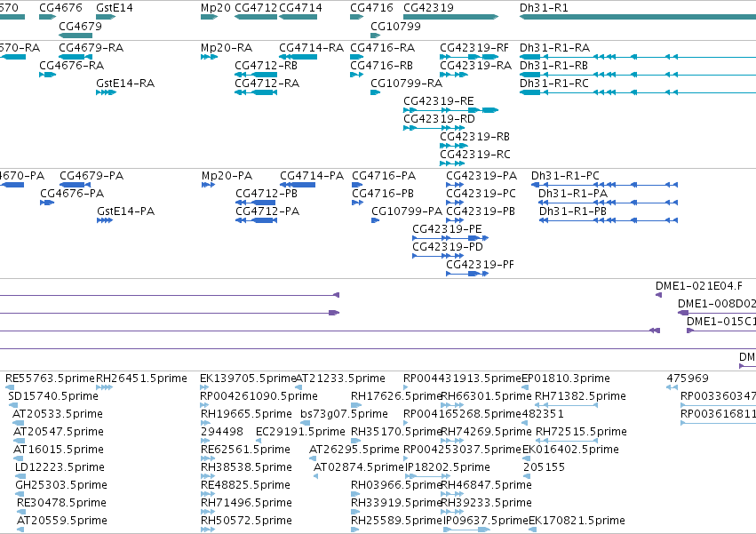This screenshot has width=756, height=534.
Task: Select protein CG42319-PF label
Action: [481, 265]
